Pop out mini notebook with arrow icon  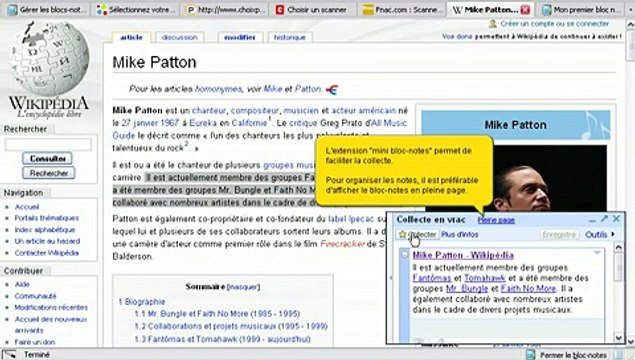click(x=604, y=219)
